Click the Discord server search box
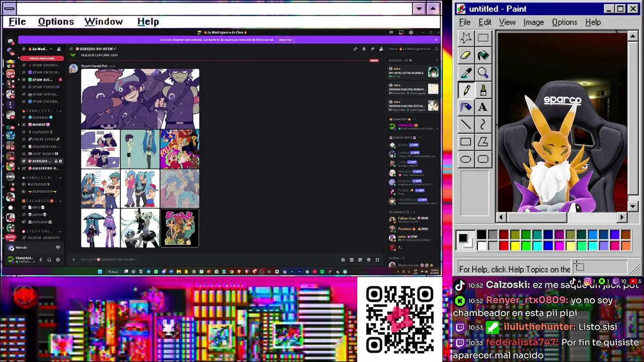Image resolution: width=644 pixels, height=362 pixels. (x=413, y=49)
